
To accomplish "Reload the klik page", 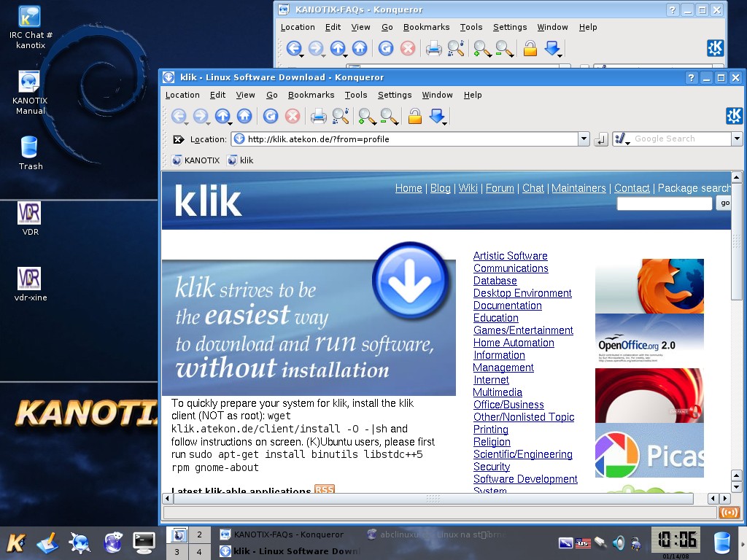I will coord(271,116).
